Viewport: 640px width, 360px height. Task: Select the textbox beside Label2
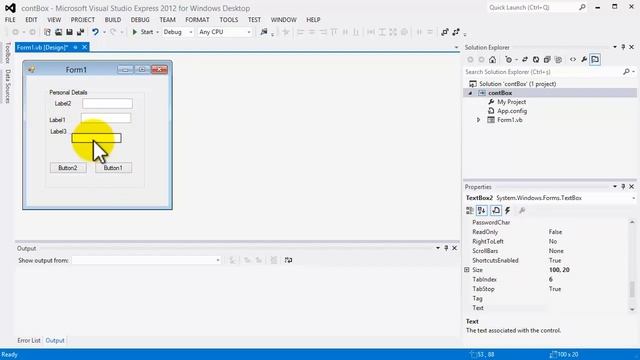107,103
